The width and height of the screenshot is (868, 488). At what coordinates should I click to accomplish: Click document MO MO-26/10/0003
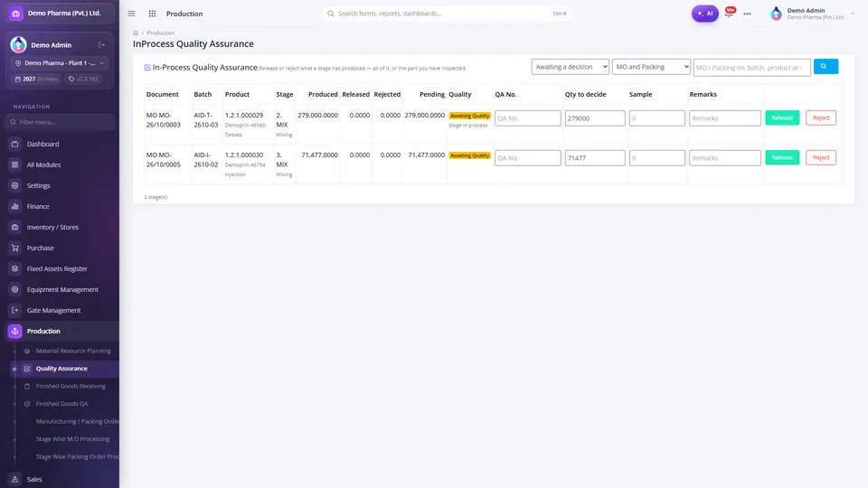164,120
